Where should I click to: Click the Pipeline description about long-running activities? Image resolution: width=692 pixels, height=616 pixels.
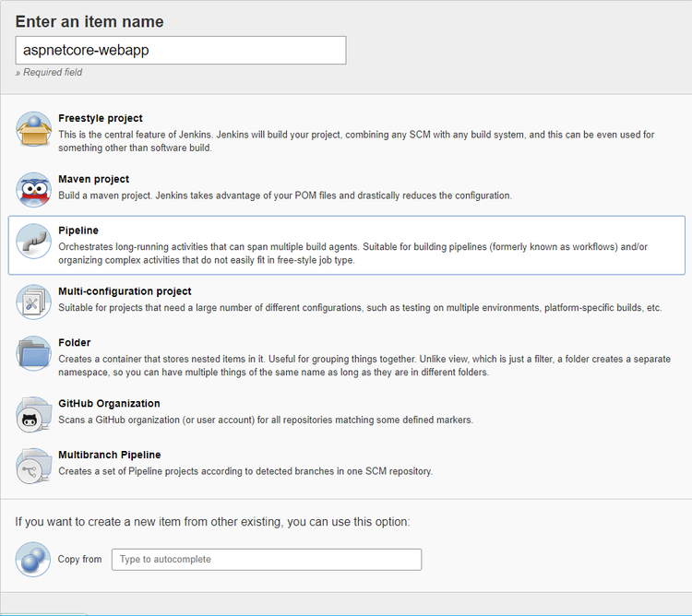(x=352, y=253)
